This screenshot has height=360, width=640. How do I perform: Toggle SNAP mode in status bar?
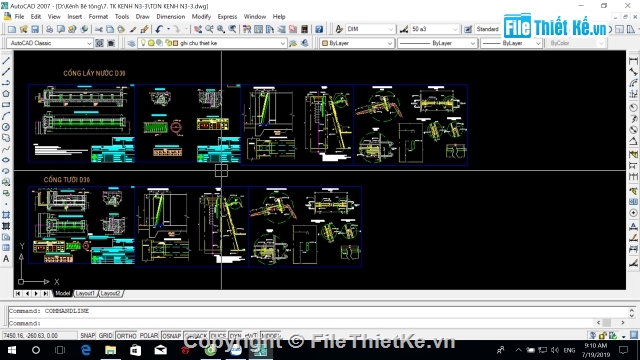[x=87, y=336]
